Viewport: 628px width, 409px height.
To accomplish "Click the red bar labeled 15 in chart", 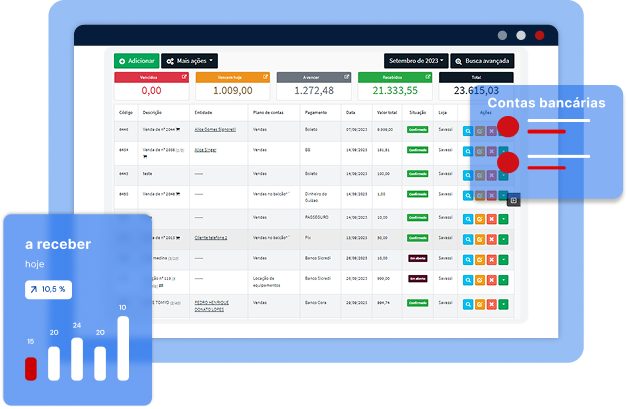I will point(31,369).
